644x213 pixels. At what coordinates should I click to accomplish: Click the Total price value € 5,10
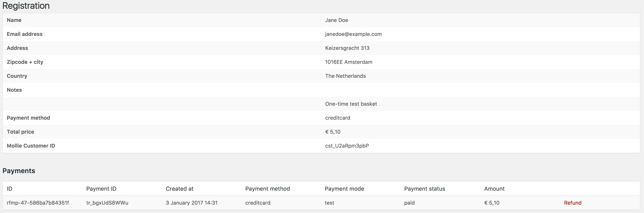click(333, 132)
